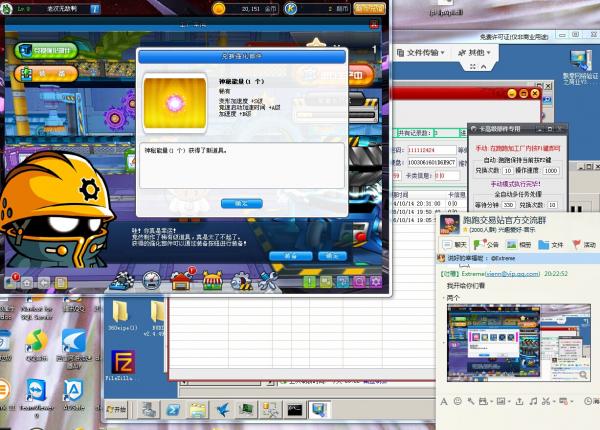The image size is (600, 430).
Task: Open TeamViewer shortcut on local desktop
Action: [x=36, y=398]
